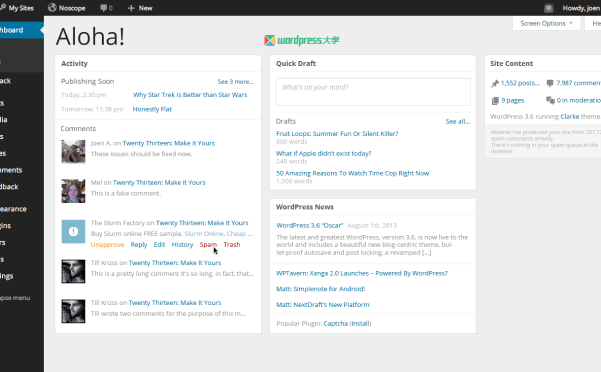The width and height of the screenshot is (601, 372).
Task: Click Joen A.'s avatar thumbnail
Action: 73,151
